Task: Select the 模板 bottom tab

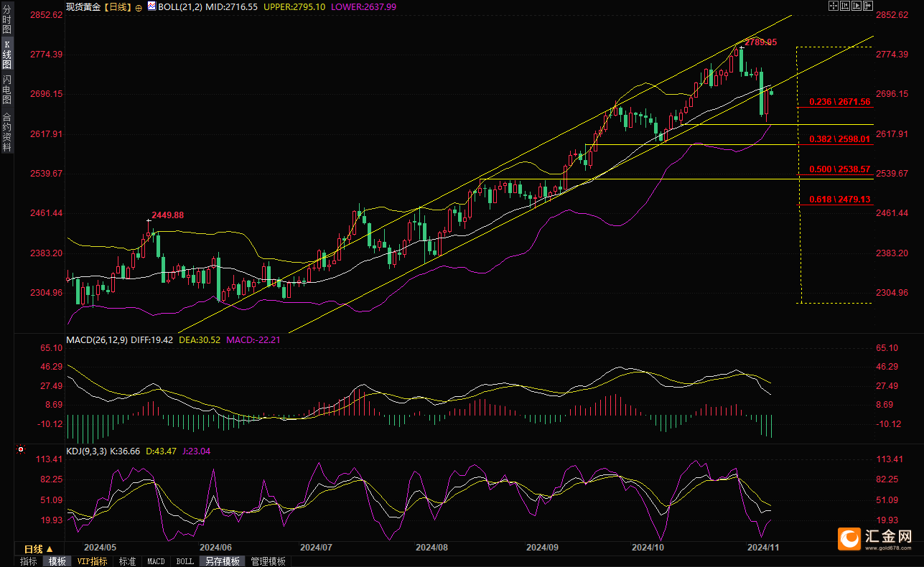Action: tap(57, 561)
